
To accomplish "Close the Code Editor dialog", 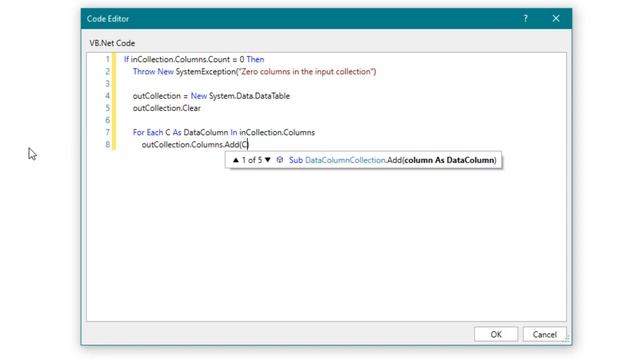I will pyautogui.click(x=556, y=18).
